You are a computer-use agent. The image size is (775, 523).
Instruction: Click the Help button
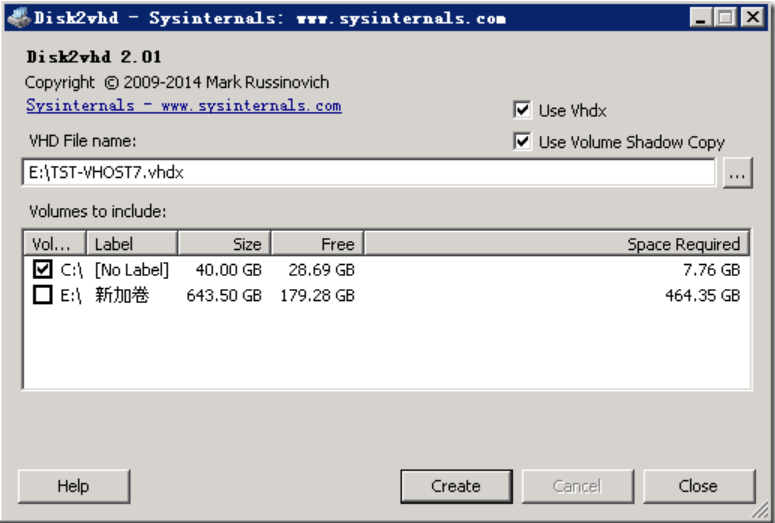pos(74,486)
